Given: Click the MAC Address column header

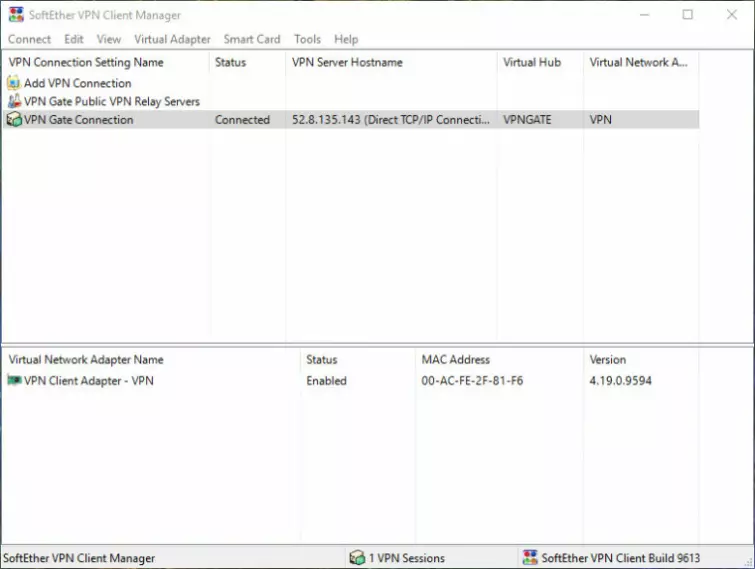Looking at the screenshot, I should tap(455, 360).
